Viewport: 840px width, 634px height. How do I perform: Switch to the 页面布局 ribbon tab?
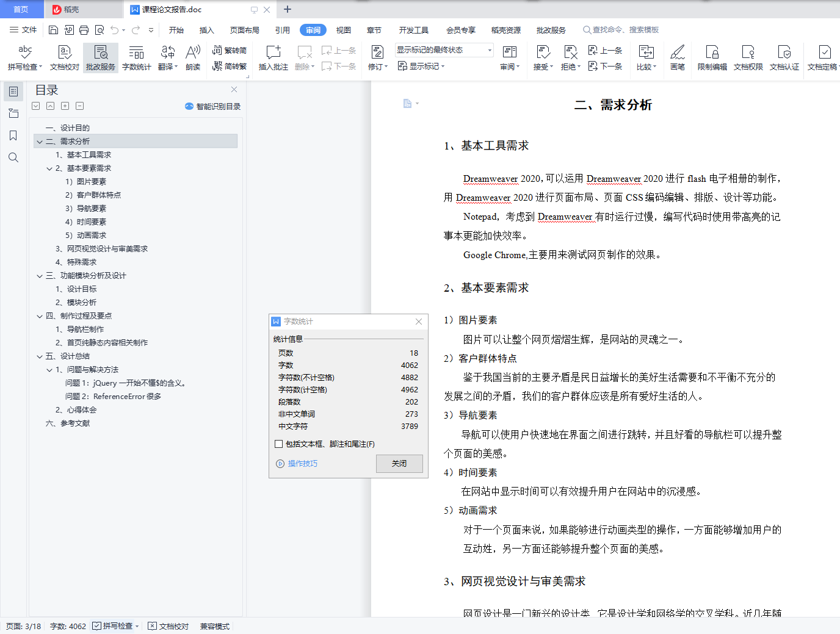tap(245, 30)
